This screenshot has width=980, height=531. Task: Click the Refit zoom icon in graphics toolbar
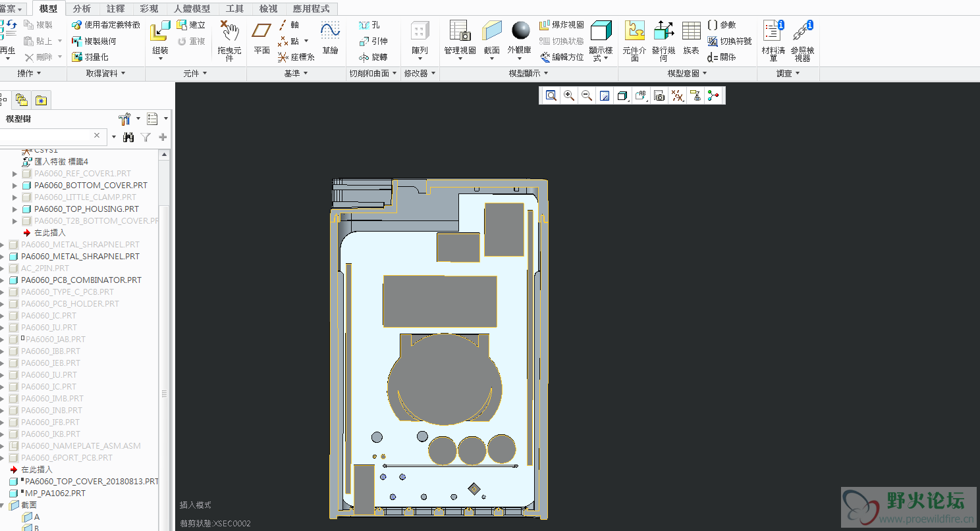551,96
